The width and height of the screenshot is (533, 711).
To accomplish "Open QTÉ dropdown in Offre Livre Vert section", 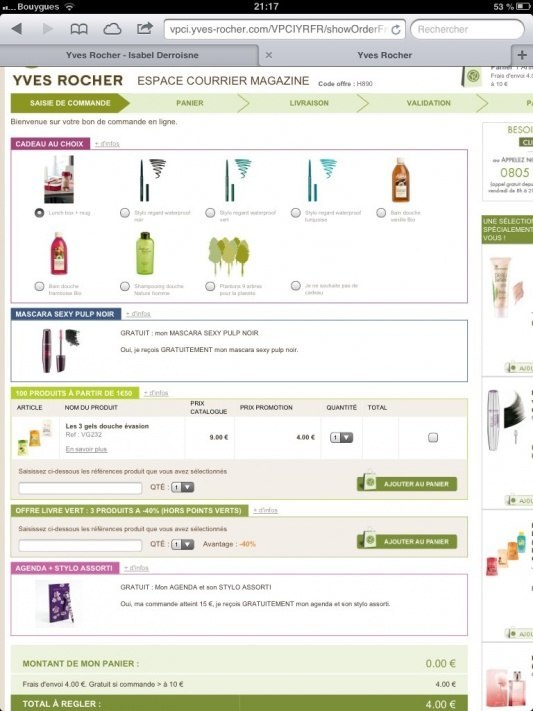I will tap(182, 544).
